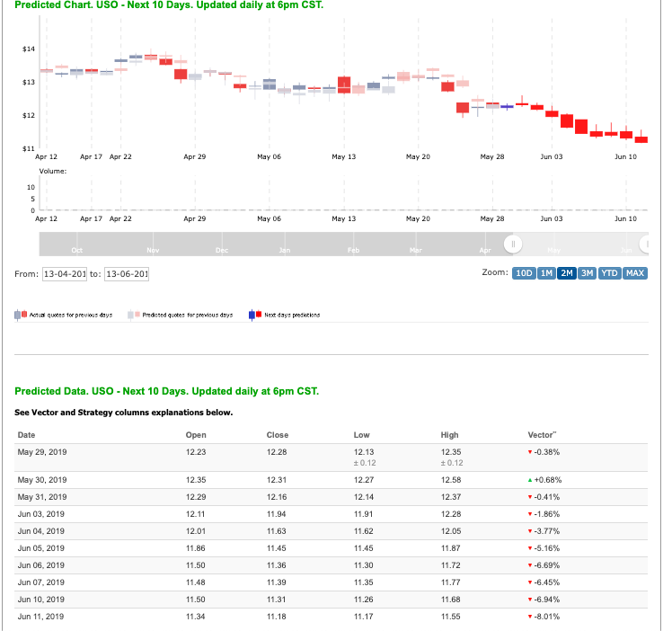Click the 11.18 close price cell
The height and width of the screenshot is (631, 672).
277,617
